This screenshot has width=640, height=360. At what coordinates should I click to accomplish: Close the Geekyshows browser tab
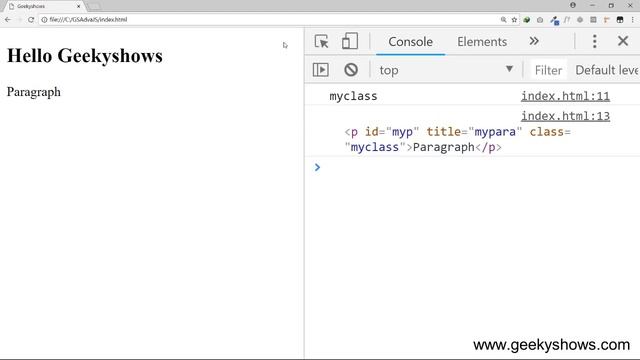(x=78, y=7)
